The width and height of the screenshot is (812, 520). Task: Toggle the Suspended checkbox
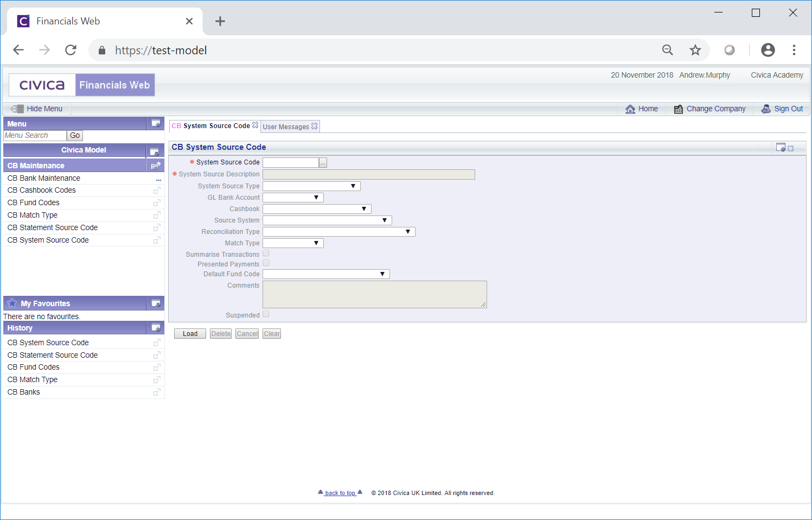point(266,314)
